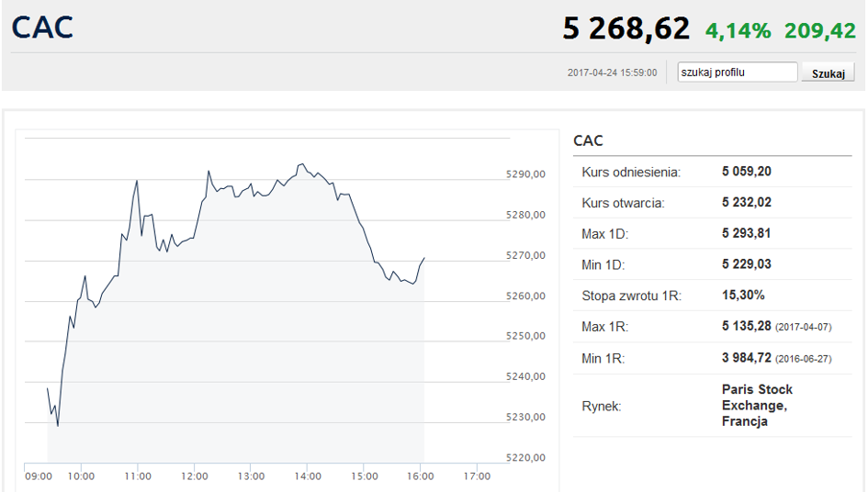Click the 5290,00 price axis label
This screenshot has width=868, height=492.
click(x=525, y=174)
